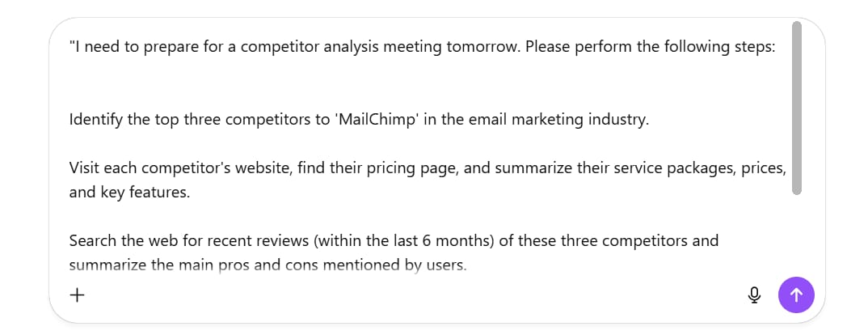Send the prompt with the purple arrow button
868x335 pixels.
(x=796, y=295)
